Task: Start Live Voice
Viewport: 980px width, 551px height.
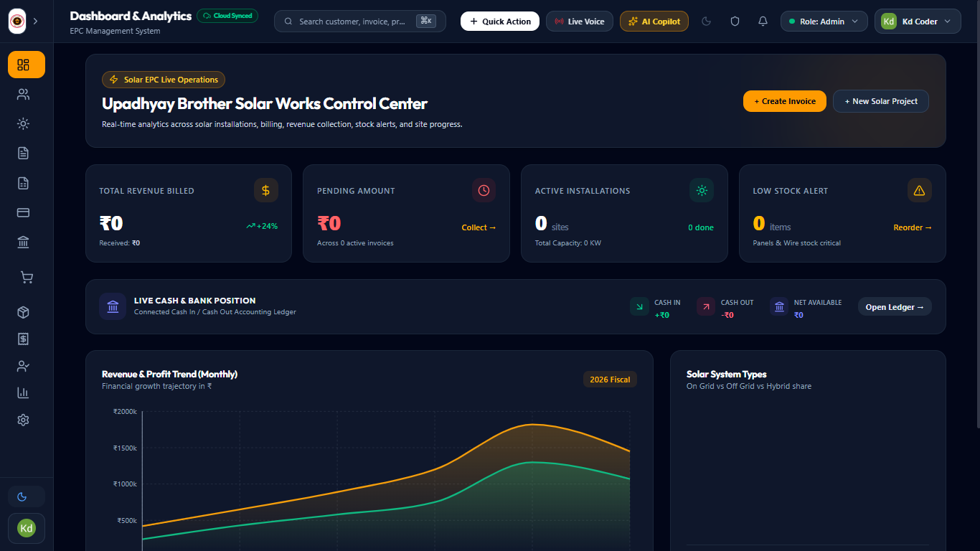Action: pos(580,22)
